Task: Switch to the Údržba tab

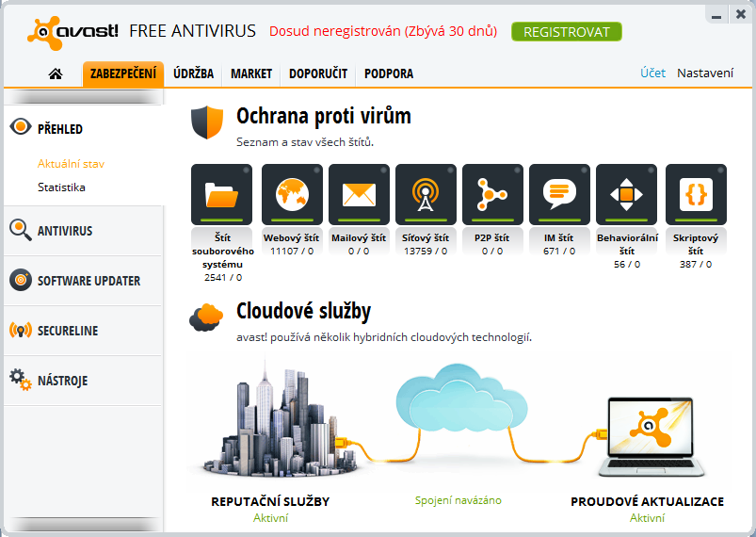Action: point(194,73)
